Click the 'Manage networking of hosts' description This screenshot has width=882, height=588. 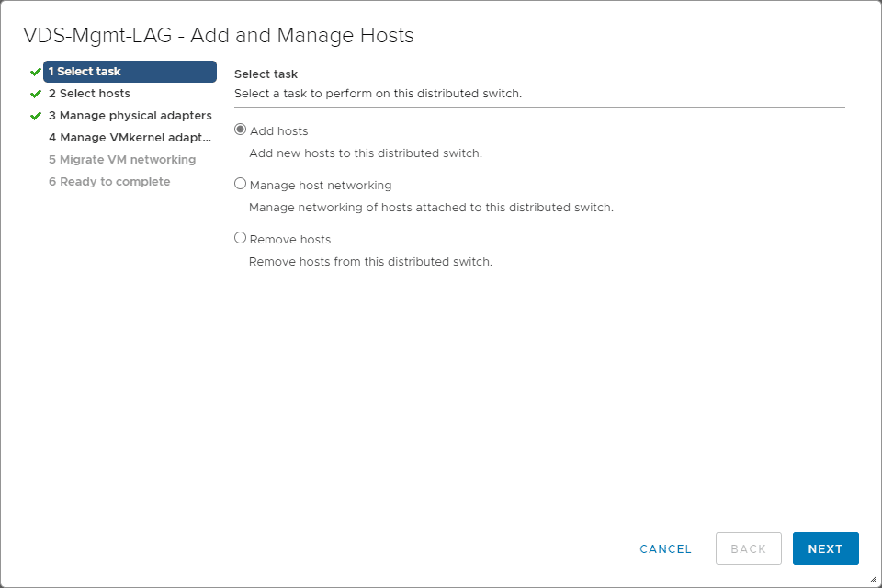click(431, 208)
